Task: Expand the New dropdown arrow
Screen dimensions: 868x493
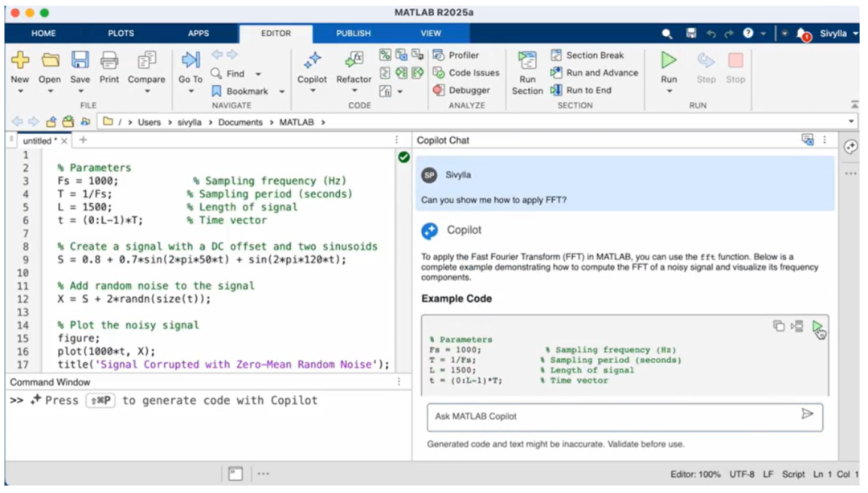Action: (20, 92)
